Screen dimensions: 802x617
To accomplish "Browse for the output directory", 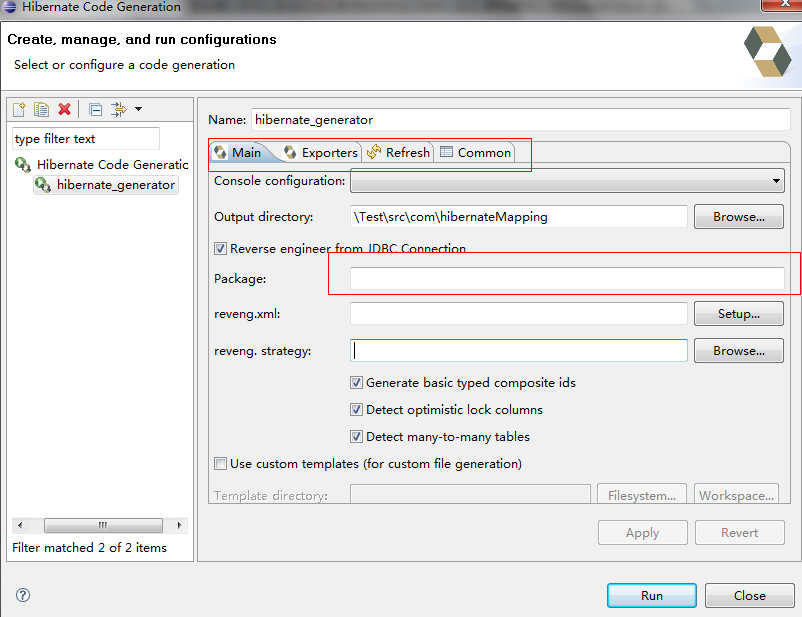I will click(739, 217).
